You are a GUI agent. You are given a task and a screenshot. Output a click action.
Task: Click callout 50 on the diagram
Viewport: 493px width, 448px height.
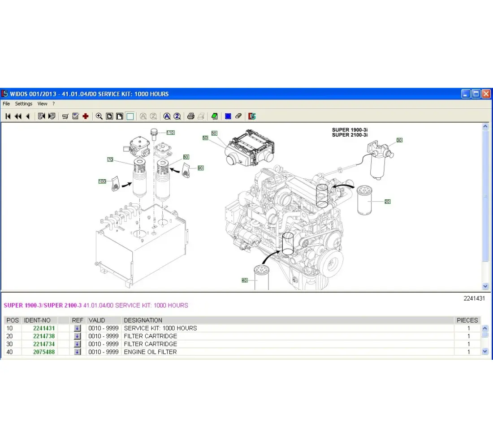click(x=205, y=138)
